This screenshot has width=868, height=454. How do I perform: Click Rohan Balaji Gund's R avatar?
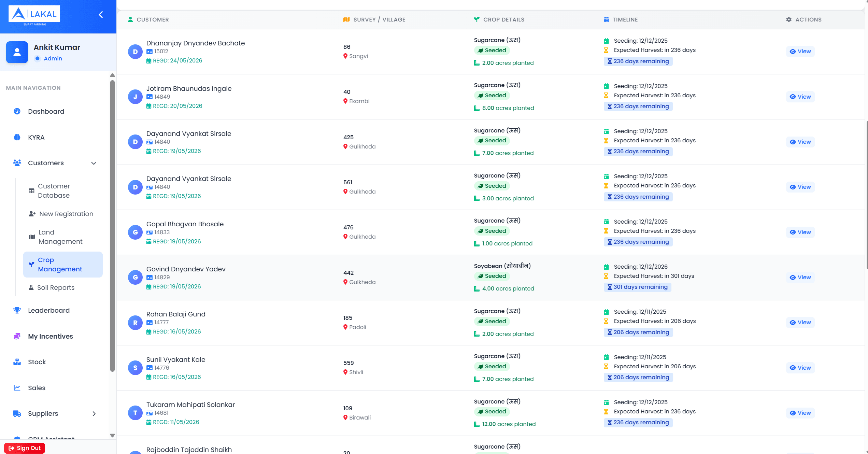(x=135, y=323)
